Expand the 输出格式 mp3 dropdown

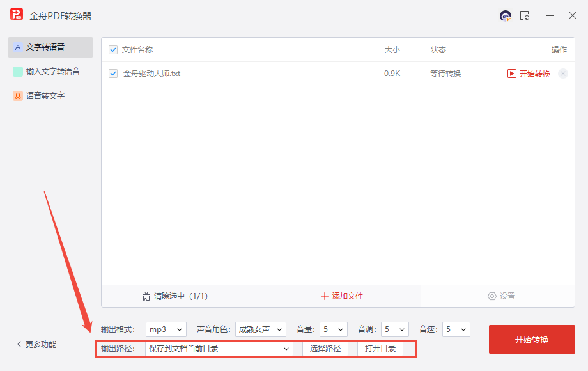(x=166, y=329)
